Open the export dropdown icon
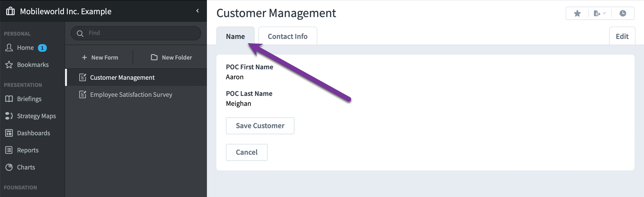This screenshot has width=644, height=197. tap(600, 13)
